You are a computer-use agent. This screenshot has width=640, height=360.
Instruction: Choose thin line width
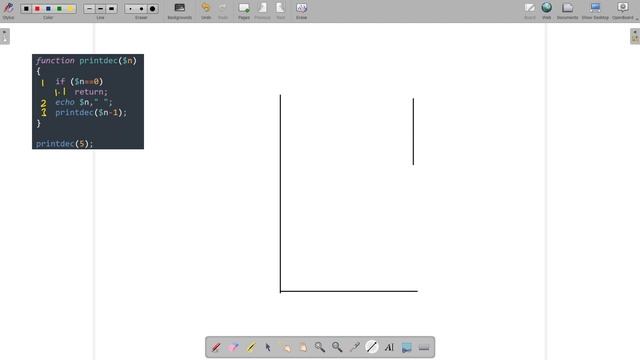[89, 9]
